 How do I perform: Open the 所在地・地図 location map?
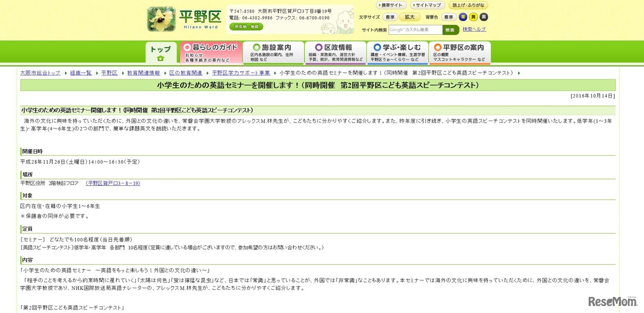[247, 27]
